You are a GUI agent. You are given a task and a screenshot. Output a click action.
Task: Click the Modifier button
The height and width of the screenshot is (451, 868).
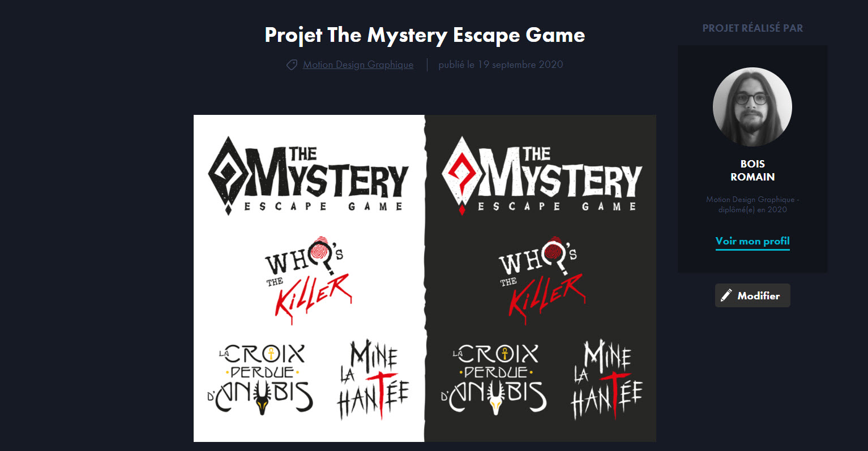coord(752,295)
